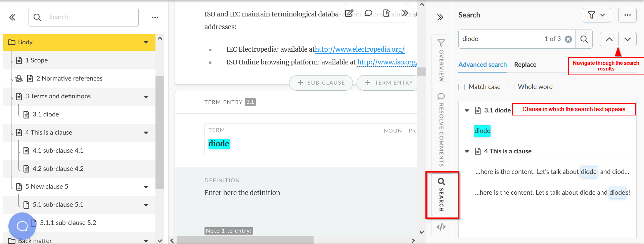644x244 pixels.
Task: Collapse 5 New clause 5
Action: 146,187
